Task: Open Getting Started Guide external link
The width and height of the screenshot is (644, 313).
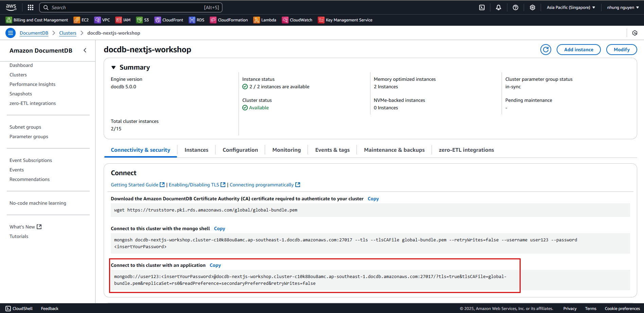Action: click(x=138, y=185)
